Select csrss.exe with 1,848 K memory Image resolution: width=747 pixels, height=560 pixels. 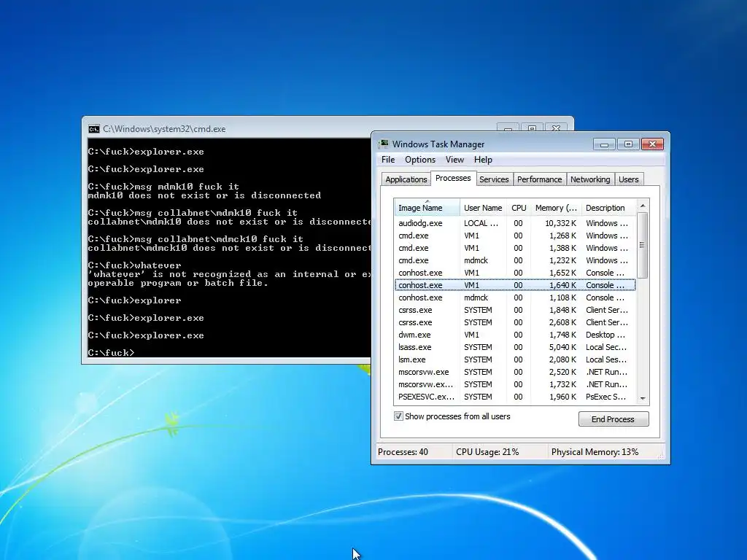point(515,309)
